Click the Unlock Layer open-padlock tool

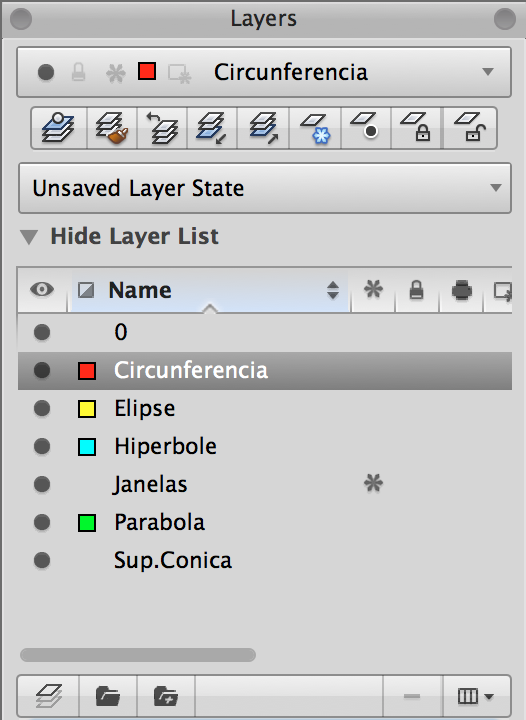[x=469, y=128]
